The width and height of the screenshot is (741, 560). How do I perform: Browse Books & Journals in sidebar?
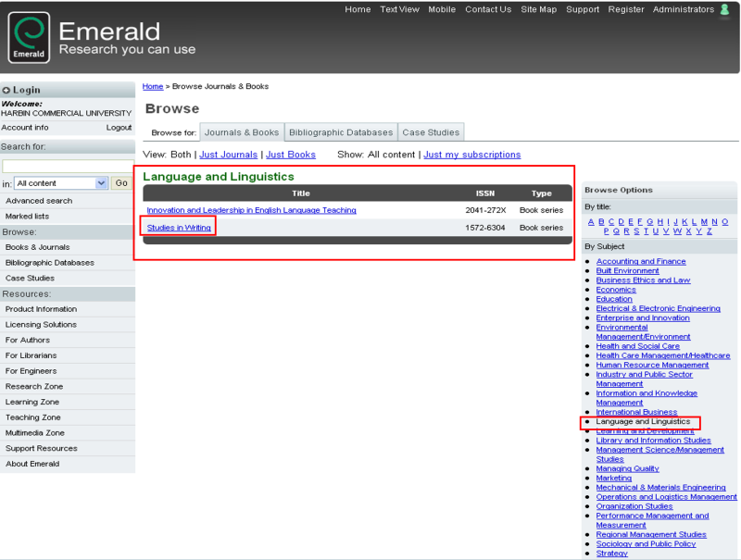[37, 247]
